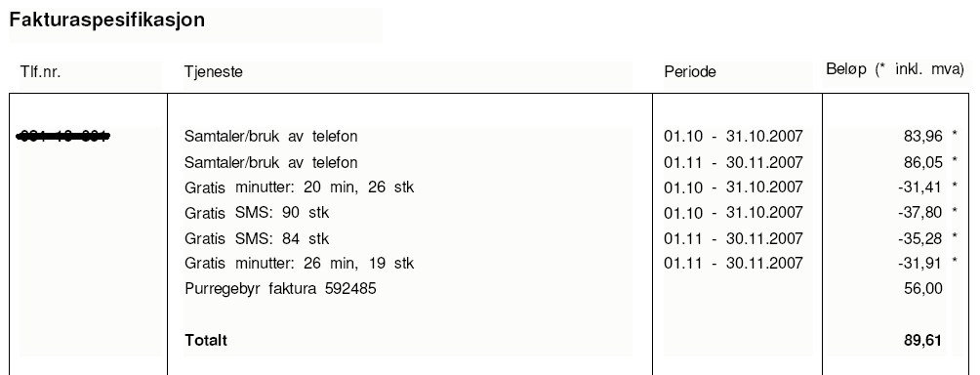Click the amount 86,05
The width and height of the screenshot is (980, 375).
coord(922,162)
